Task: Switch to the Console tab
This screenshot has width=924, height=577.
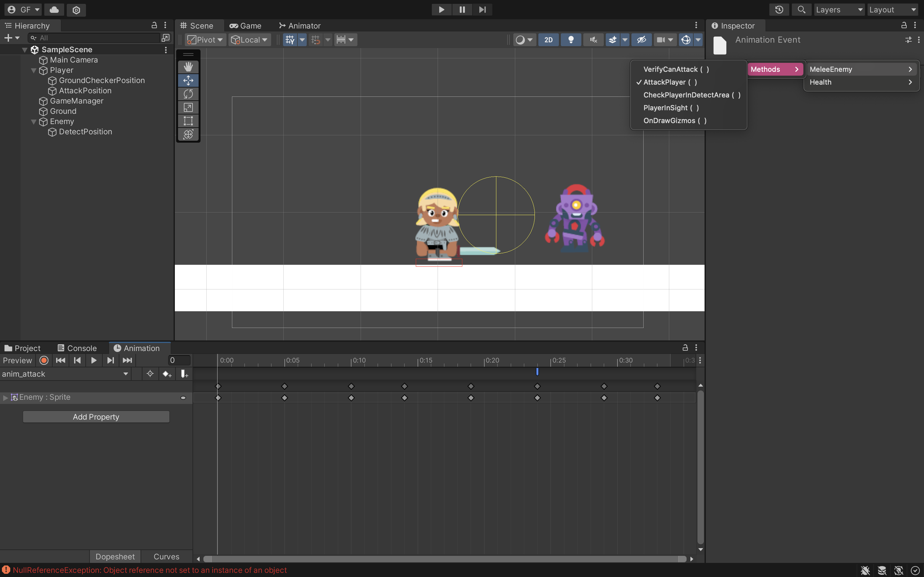Action: tap(82, 348)
